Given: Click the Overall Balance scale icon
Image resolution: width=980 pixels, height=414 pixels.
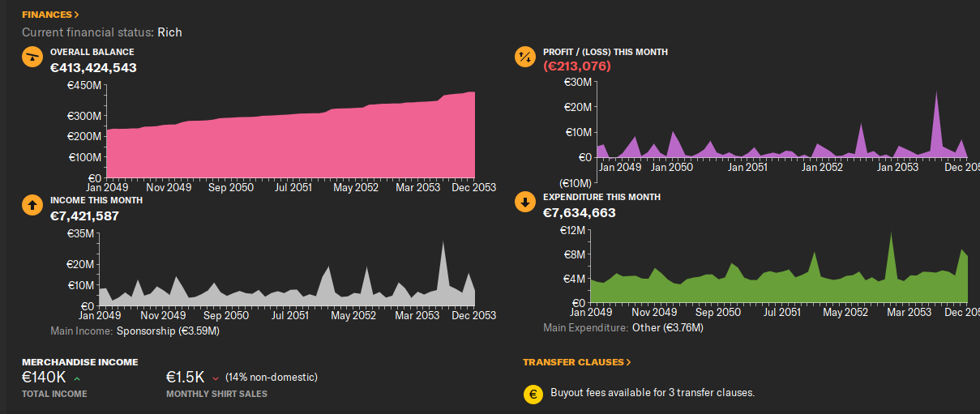Looking at the screenshot, I should [x=32, y=57].
